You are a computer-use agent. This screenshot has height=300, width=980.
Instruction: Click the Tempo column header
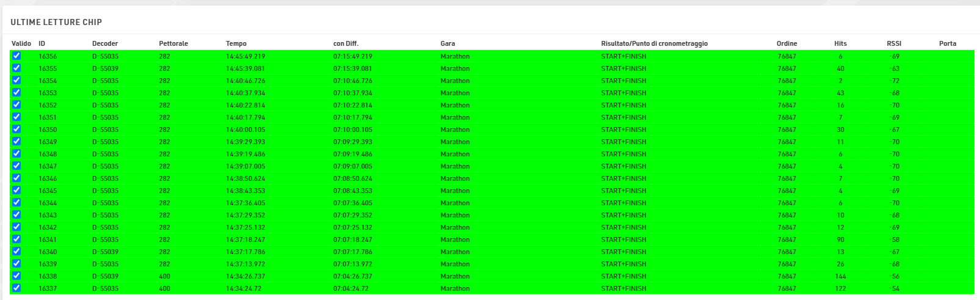[x=236, y=43]
